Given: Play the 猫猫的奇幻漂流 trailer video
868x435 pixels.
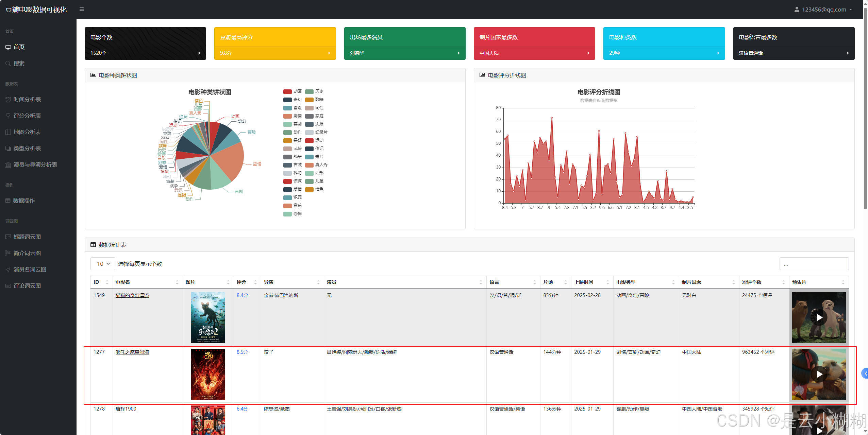Looking at the screenshot, I should [x=819, y=317].
